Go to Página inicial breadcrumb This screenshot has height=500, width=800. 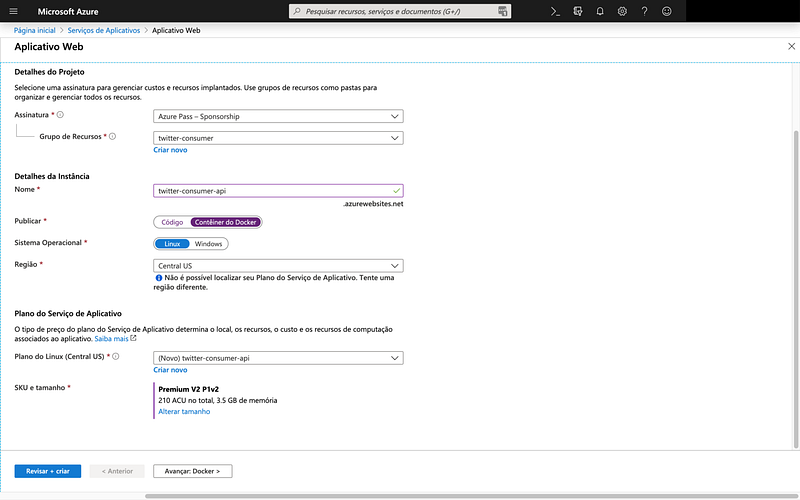[35, 30]
